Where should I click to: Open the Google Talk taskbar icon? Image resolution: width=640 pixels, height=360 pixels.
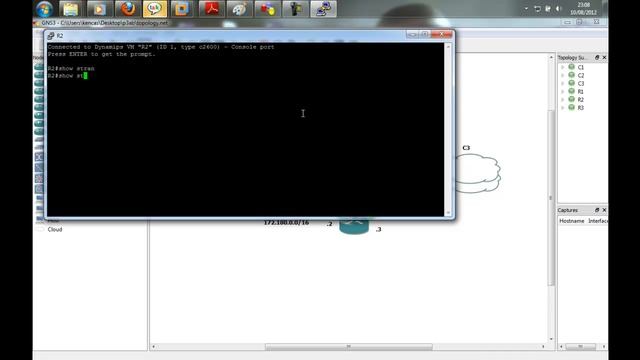pyautogui.click(x=155, y=9)
